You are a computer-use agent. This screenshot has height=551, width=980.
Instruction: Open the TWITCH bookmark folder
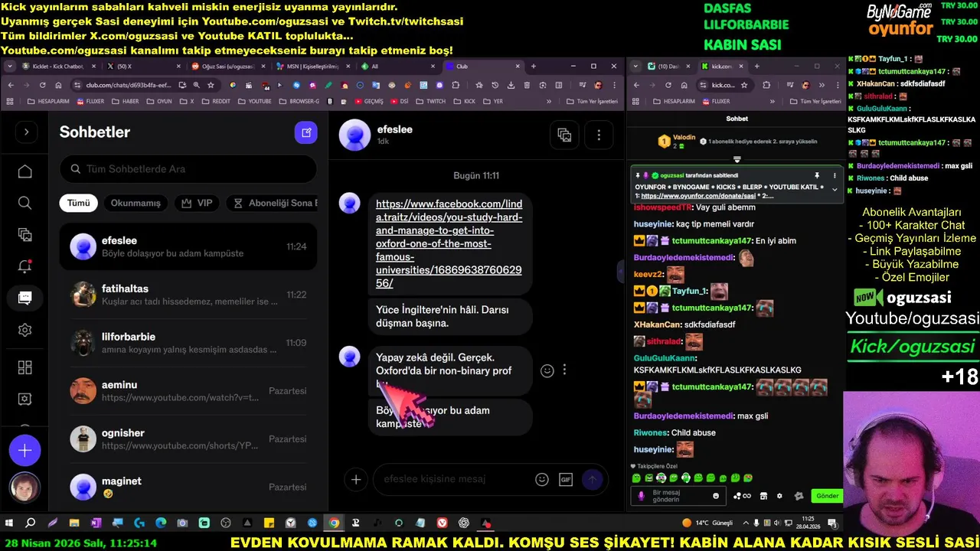[x=431, y=101]
